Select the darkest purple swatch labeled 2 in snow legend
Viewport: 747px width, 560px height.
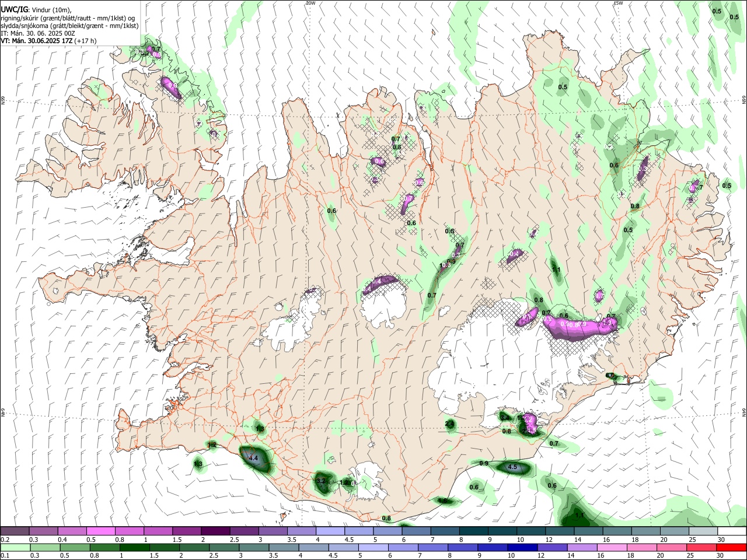pos(215,531)
